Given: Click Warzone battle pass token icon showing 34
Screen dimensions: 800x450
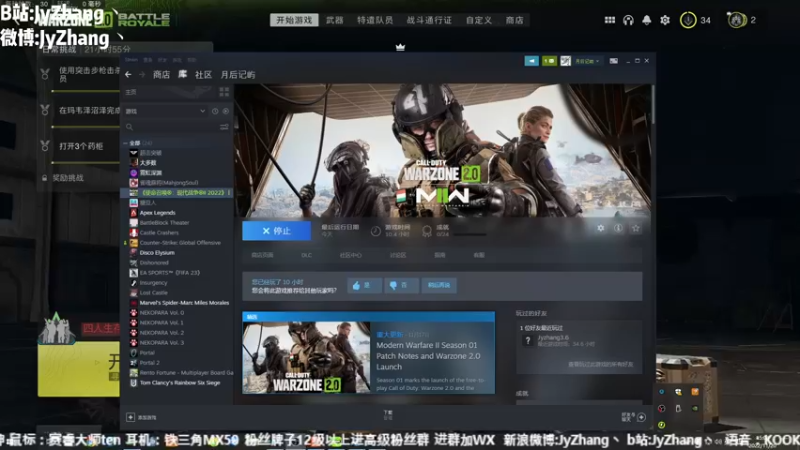Looking at the screenshot, I should point(688,20).
